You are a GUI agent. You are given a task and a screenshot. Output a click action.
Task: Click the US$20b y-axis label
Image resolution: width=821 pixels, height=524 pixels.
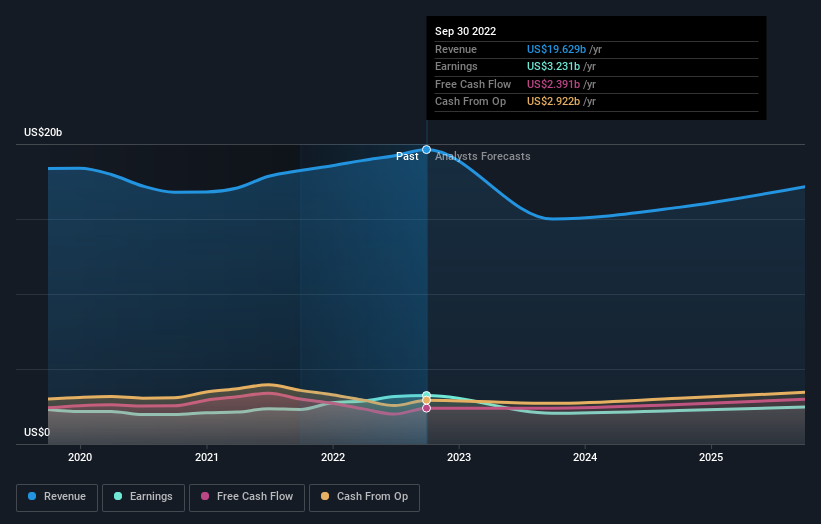[43, 132]
